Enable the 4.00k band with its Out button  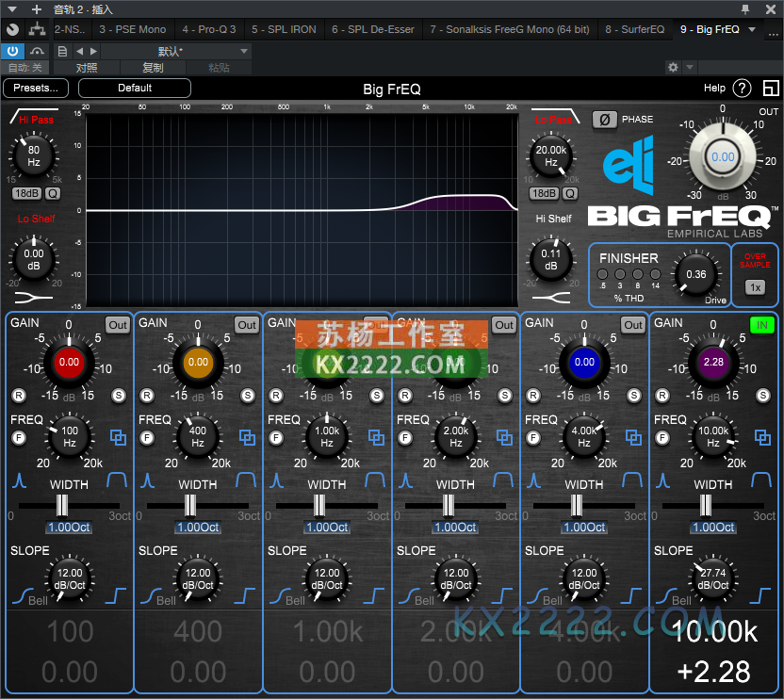click(633, 325)
